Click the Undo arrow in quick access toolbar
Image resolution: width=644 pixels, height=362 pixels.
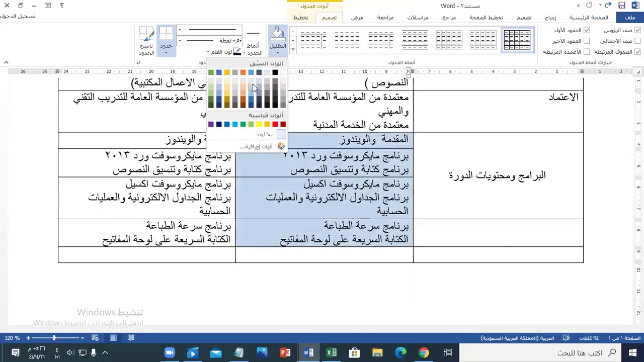pyautogui.click(x=608, y=6)
